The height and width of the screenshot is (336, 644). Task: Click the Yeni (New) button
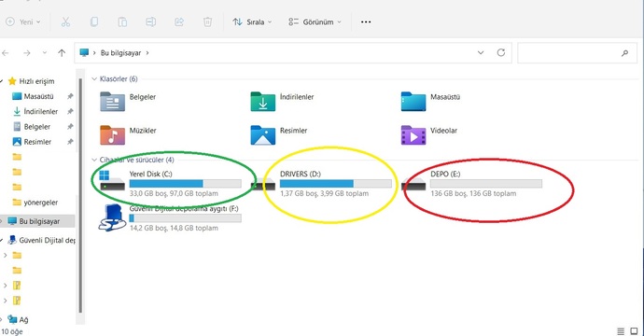(x=23, y=22)
